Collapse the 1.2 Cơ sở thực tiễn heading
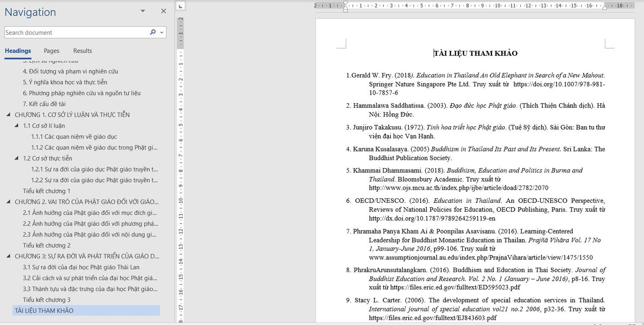Screen dimensions: 644x325 click(17, 158)
